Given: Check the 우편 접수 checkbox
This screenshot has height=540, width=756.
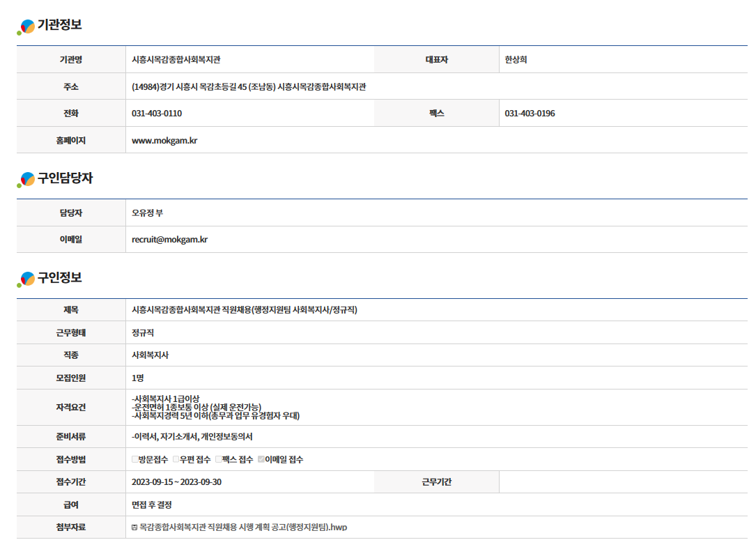Looking at the screenshot, I should [176, 460].
